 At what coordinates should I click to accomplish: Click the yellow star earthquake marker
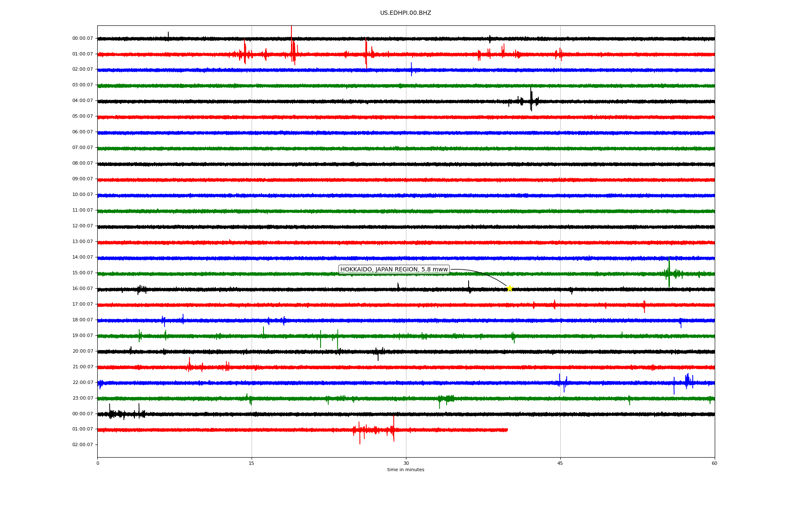coord(510,288)
